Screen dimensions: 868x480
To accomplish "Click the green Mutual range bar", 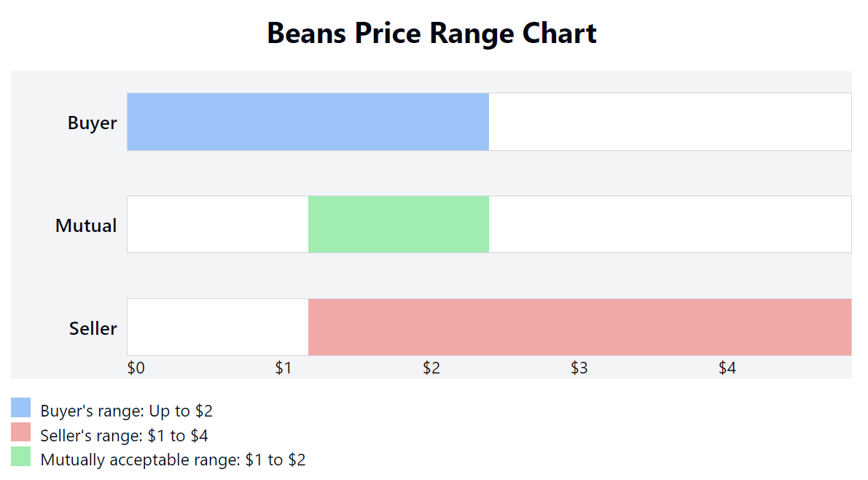I will point(398,224).
